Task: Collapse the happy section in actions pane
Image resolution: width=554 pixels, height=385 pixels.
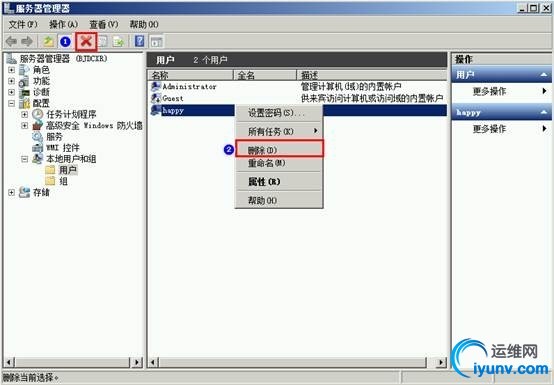Action: (543, 113)
